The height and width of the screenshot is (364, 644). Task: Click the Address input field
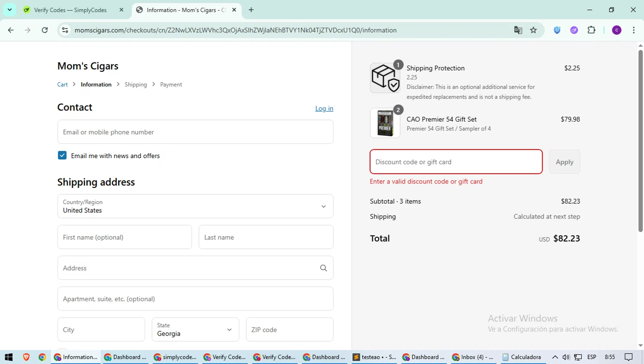(x=195, y=268)
